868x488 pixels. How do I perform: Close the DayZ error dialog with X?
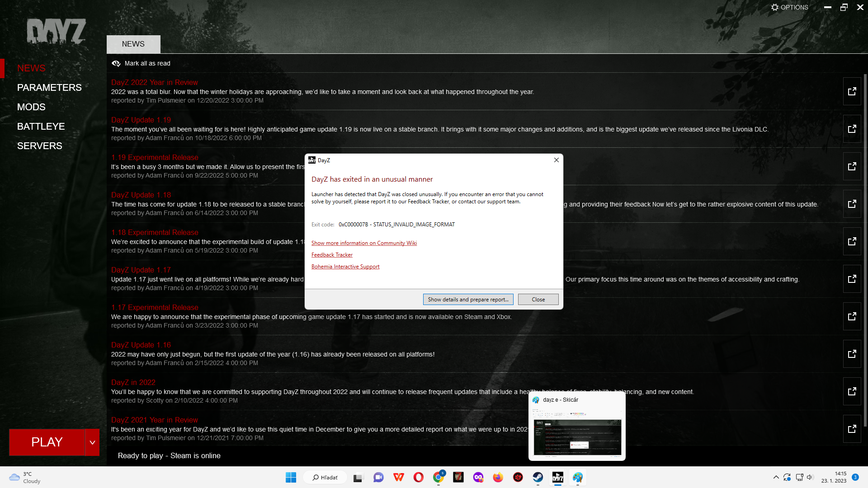tap(557, 160)
